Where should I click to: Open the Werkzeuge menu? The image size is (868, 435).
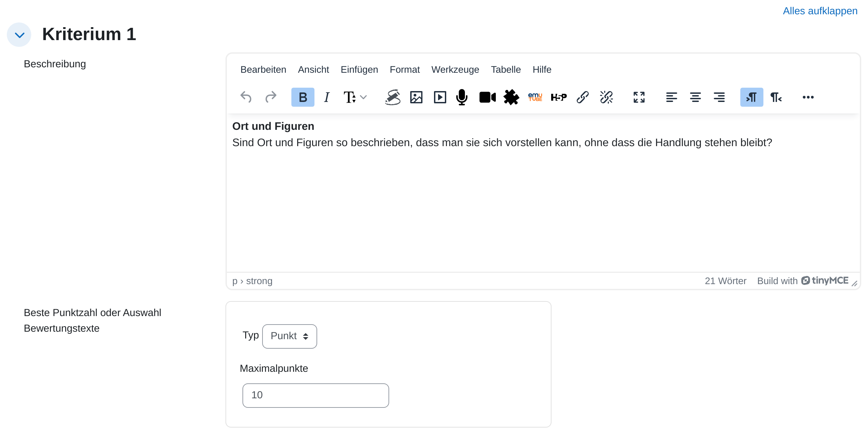455,69
